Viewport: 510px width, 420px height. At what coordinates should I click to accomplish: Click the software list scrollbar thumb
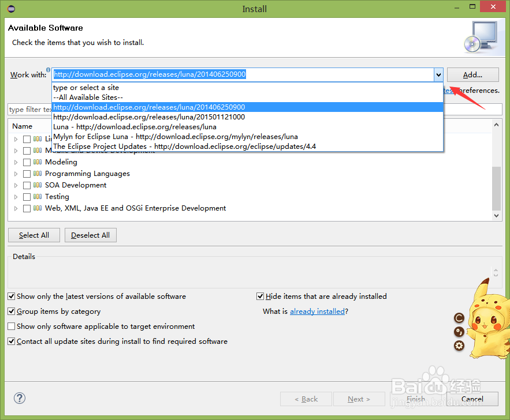496,189
